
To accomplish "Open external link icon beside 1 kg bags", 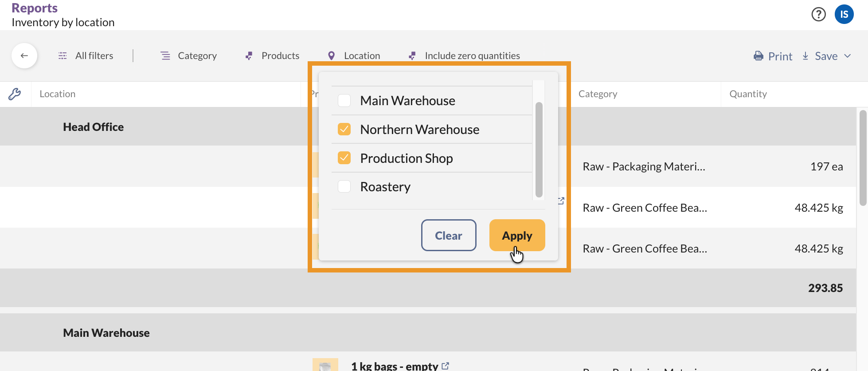I will pos(446,366).
